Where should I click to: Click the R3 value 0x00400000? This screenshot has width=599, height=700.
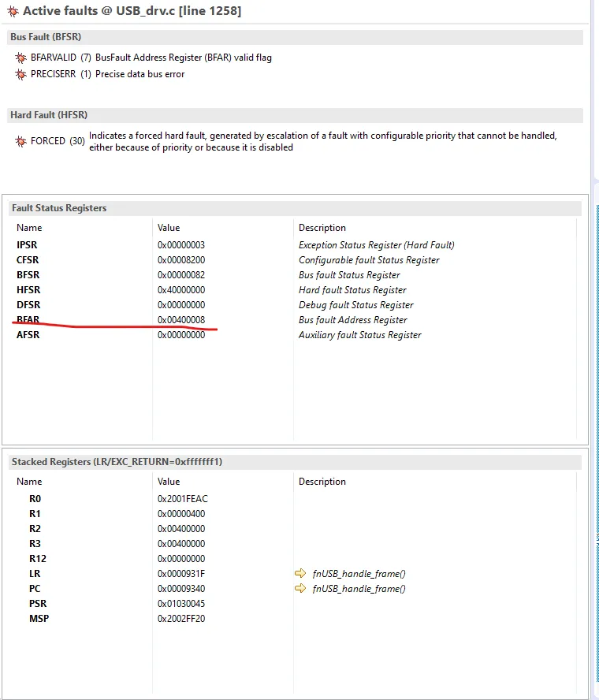click(181, 544)
